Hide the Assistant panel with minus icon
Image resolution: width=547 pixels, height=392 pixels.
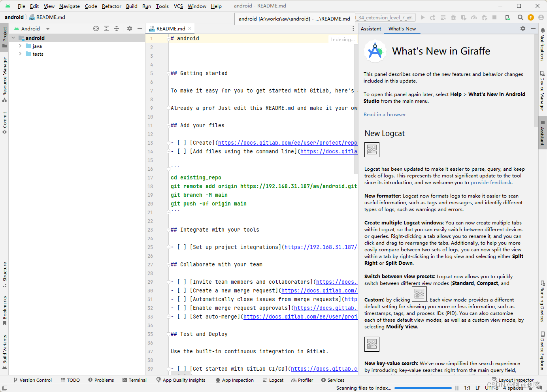(533, 28)
